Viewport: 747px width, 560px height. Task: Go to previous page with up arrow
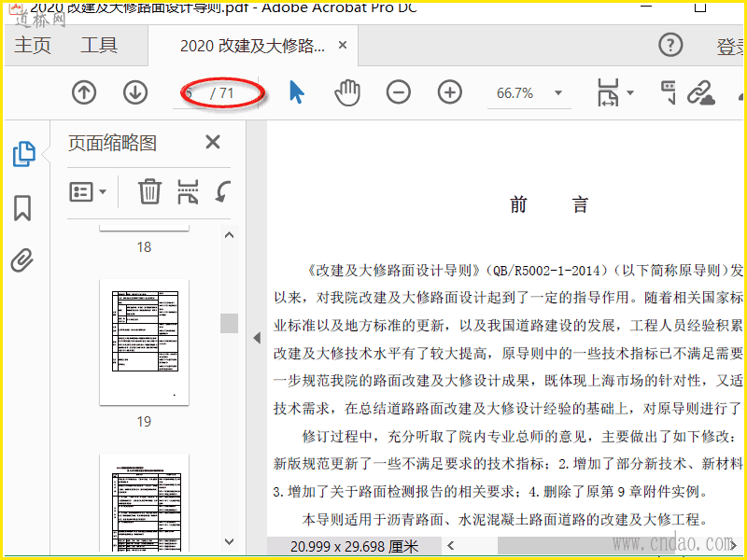click(84, 92)
